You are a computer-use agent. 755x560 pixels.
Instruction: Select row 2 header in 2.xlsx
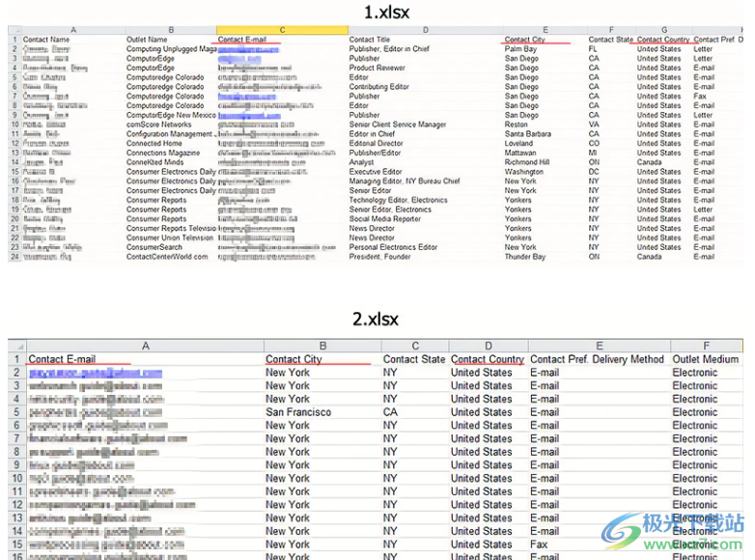point(16,373)
